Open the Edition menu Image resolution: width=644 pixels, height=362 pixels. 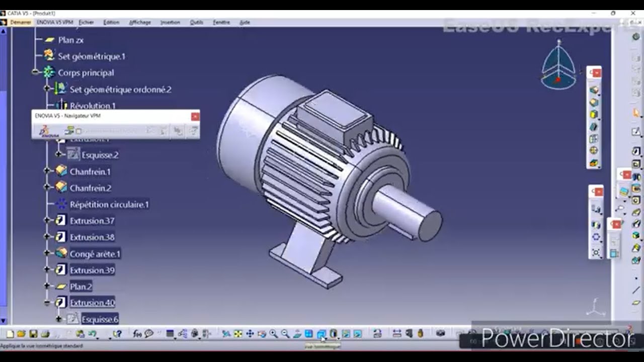[111, 22]
